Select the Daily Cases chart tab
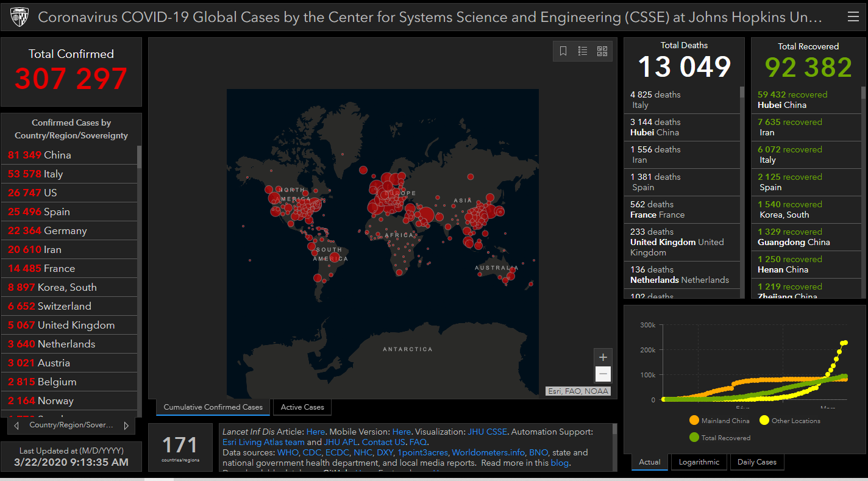The image size is (868, 481). (757, 462)
